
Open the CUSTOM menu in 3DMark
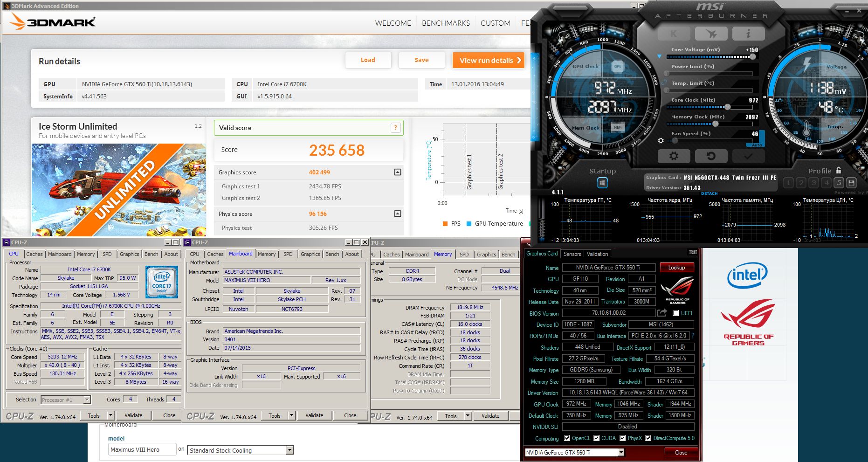pyautogui.click(x=496, y=23)
